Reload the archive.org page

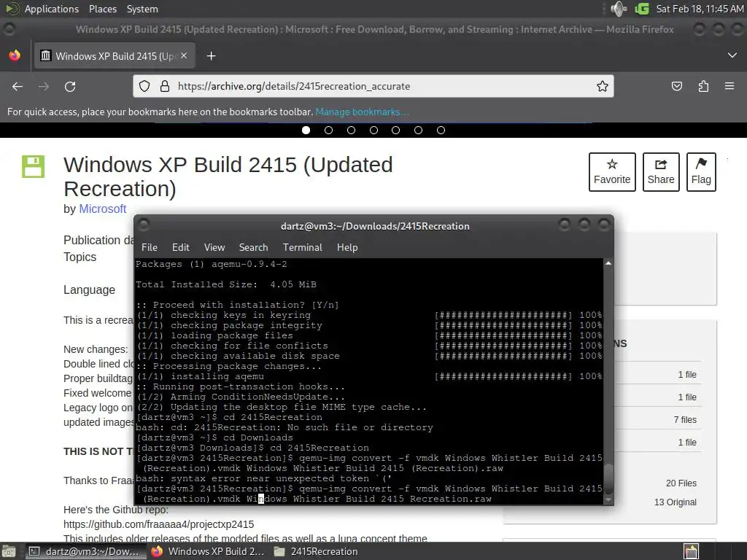70,86
